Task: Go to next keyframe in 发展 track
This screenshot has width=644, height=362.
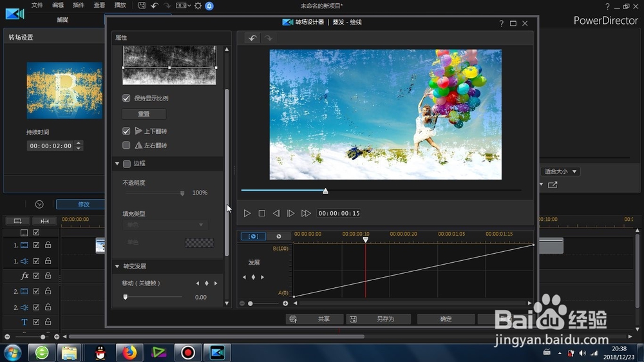Action: click(x=263, y=278)
